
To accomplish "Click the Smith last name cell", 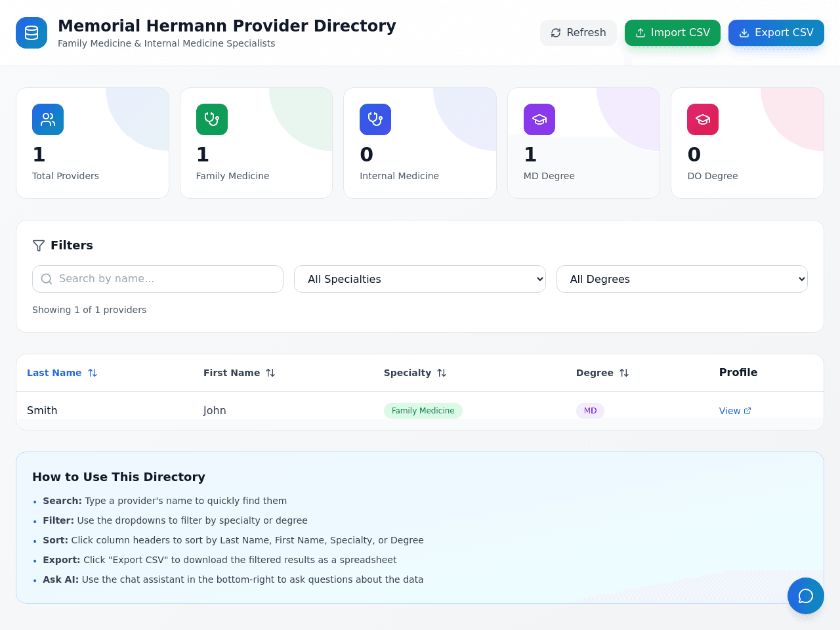I will [x=42, y=411].
